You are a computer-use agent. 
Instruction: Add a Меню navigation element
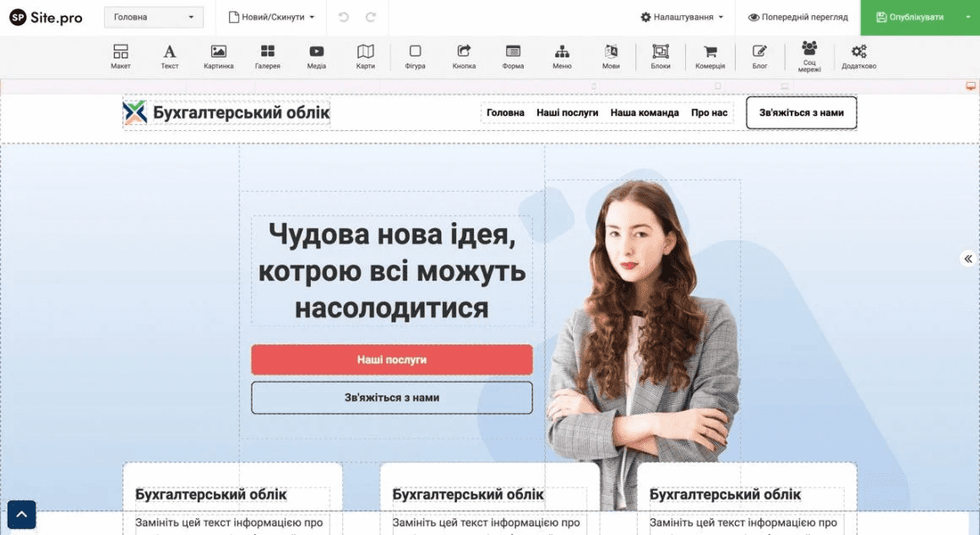tap(562, 57)
